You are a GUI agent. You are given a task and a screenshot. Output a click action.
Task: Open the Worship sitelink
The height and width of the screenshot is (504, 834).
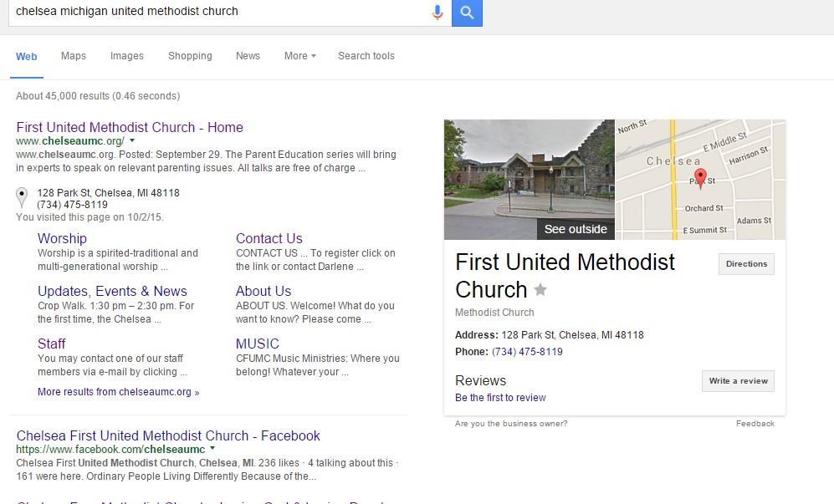click(x=62, y=239)
